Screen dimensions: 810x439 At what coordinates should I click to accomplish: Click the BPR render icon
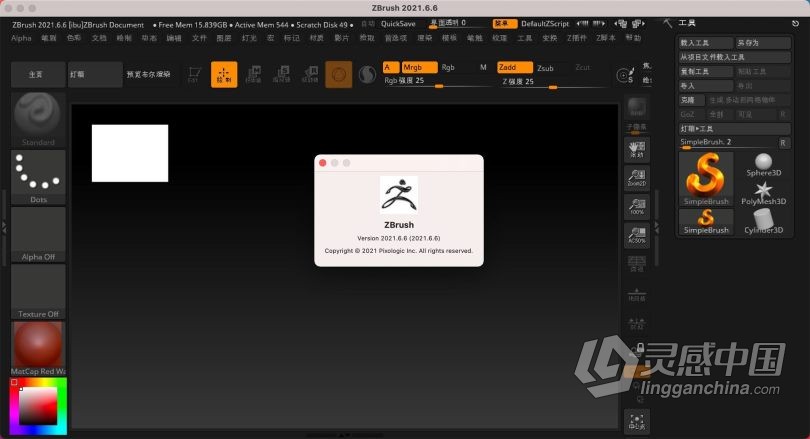point(636,108)
